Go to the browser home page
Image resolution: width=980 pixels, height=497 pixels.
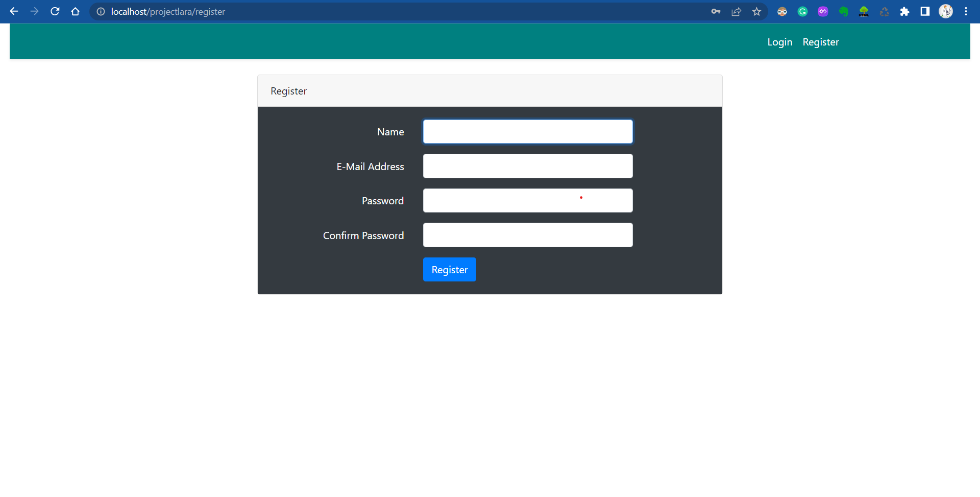[75, 11]
